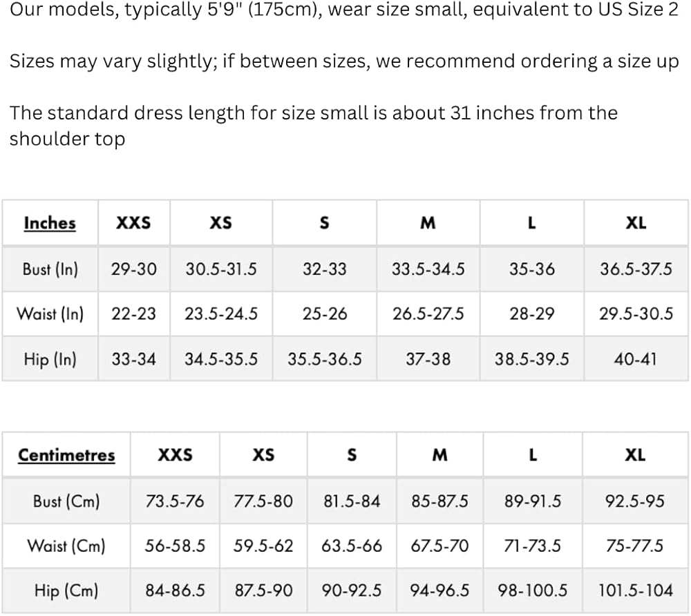
Task: Select the 38.5-39.5 hip cell for size L
Action: [x=531, y=359]
